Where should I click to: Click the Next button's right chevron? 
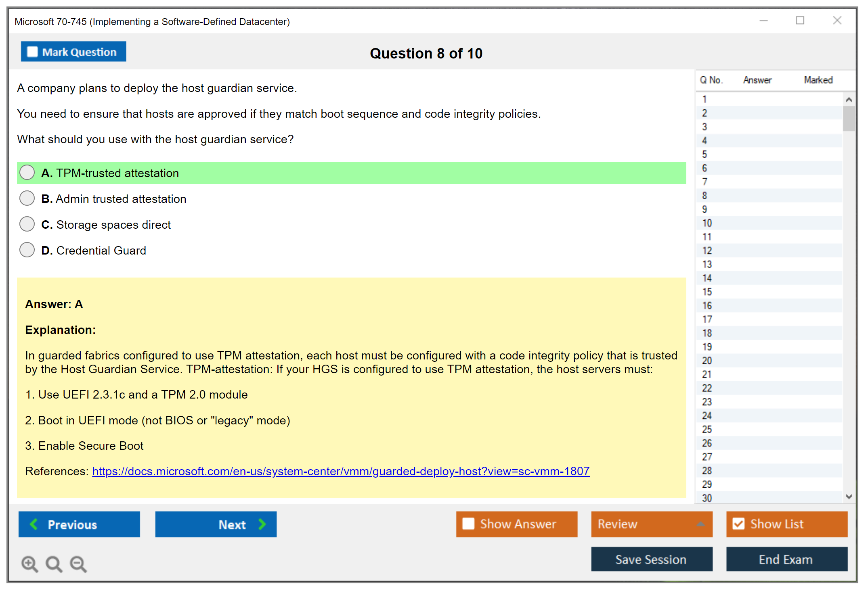tap(262, 524)
